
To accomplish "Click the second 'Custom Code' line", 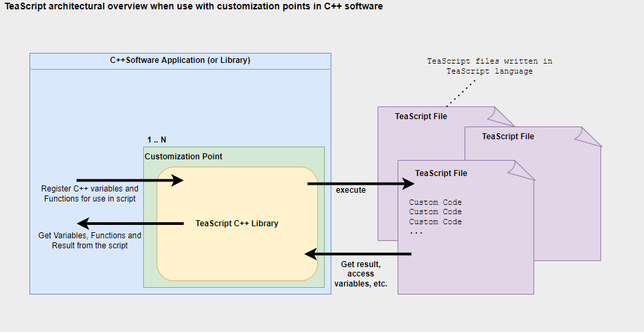I will coord(435,212).
